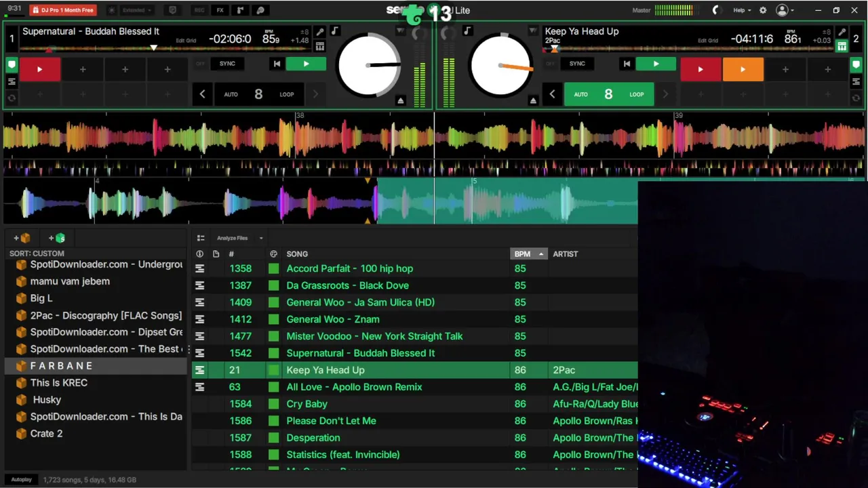Screen dimensions: 868x488
Task: Click the status info column icon
Action: pos(199,254)
